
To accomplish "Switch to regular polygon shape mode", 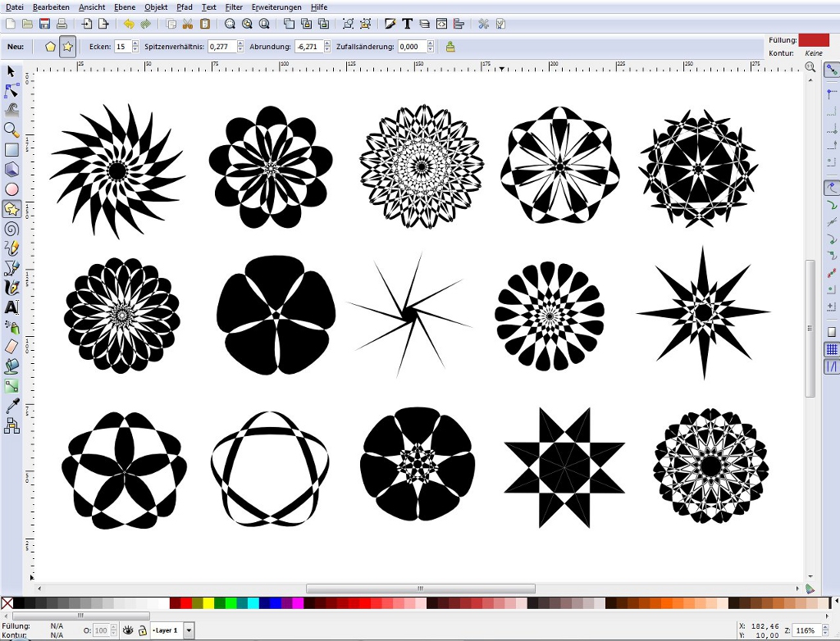I will coord(51,47).
